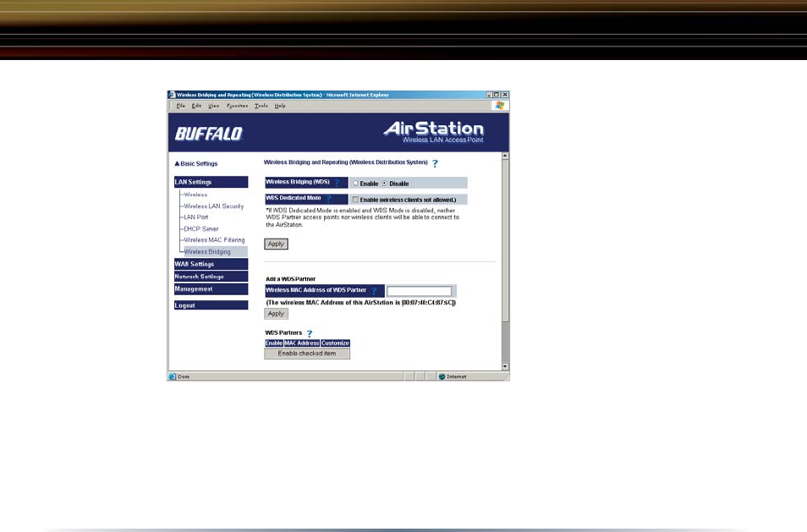807x532 pixels.
Task: Open the Wireless LAN Security link
Action: (213, 206)
